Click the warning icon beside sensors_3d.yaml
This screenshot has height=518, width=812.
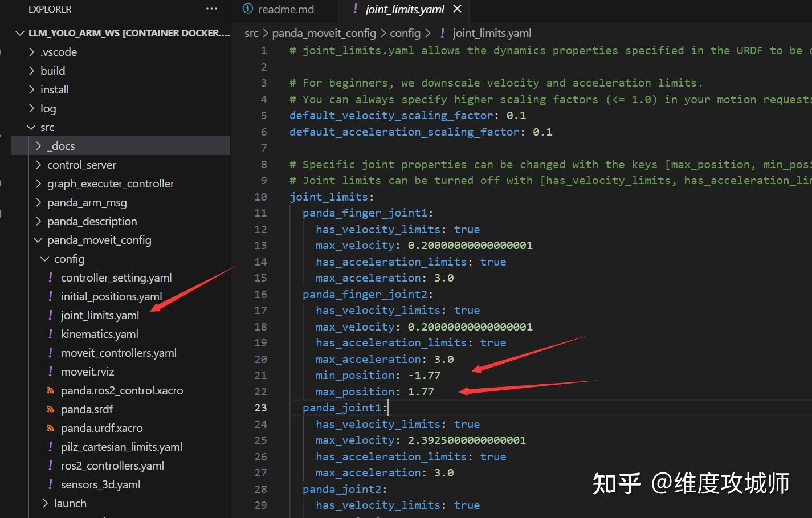pos(50,484)
